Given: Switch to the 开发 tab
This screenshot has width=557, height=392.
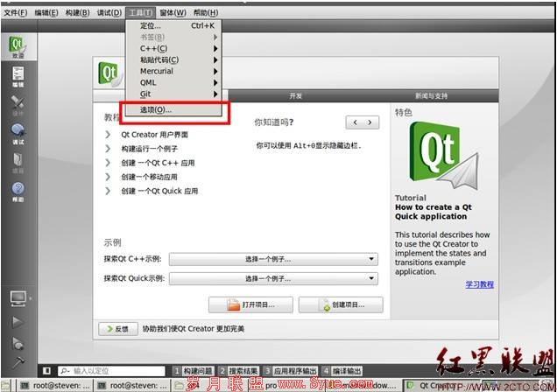Looking at the screenshot, I should point(295,95).
